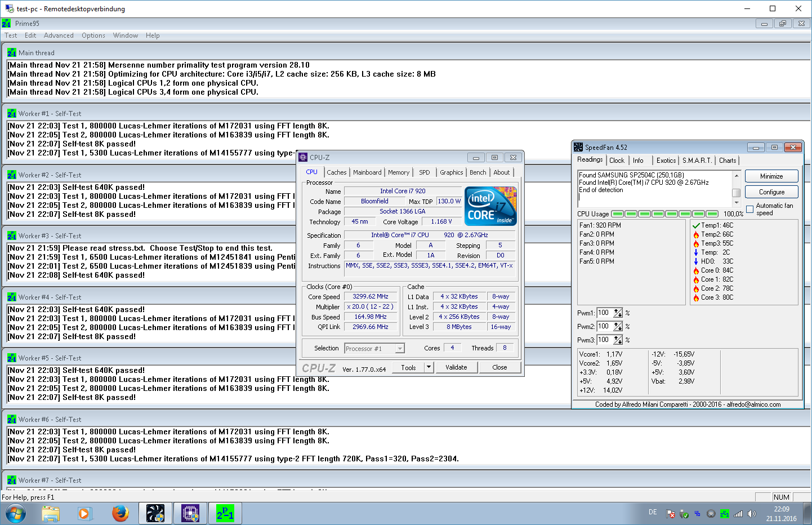The width and height of the screenshot is (812, 525).
Task: Open the network signal tray icon
Action: [738, 514]
